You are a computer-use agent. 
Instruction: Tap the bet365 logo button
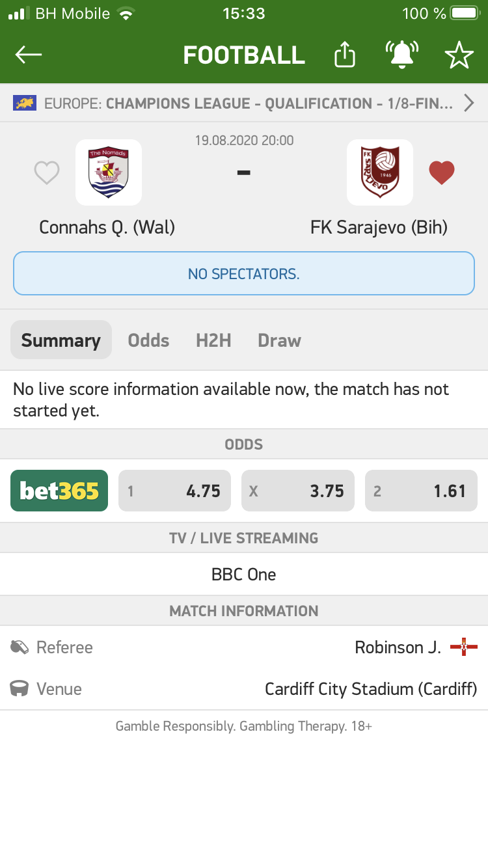59,491
